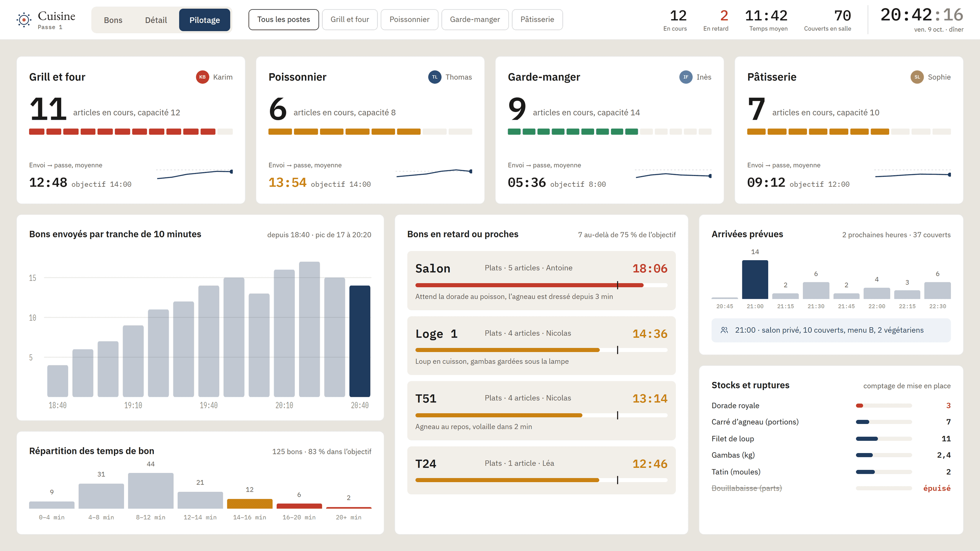Click Thomas's TL avatar badge
The image size is (980, 551).
coord(434,77)
